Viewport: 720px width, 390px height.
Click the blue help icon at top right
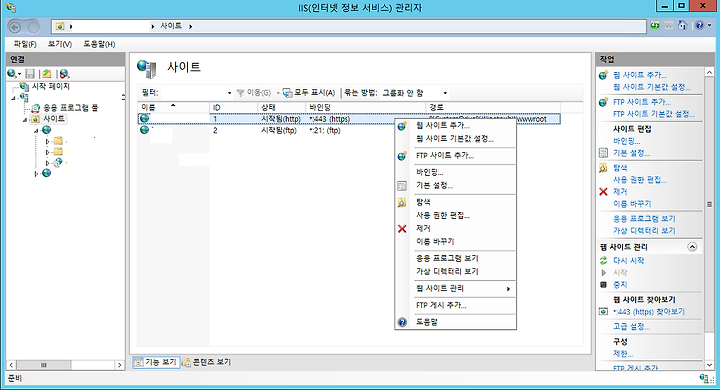pos(699,25)
